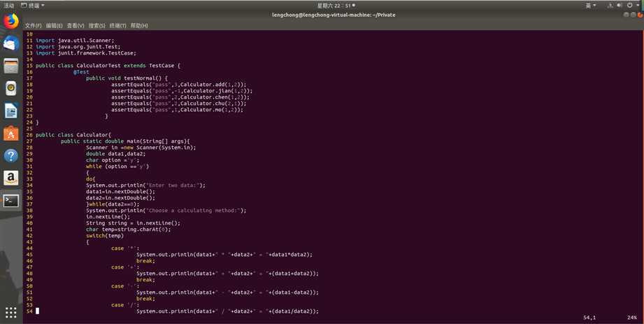Click the 'data1=in.nextDouble();' line

(120, 192)
